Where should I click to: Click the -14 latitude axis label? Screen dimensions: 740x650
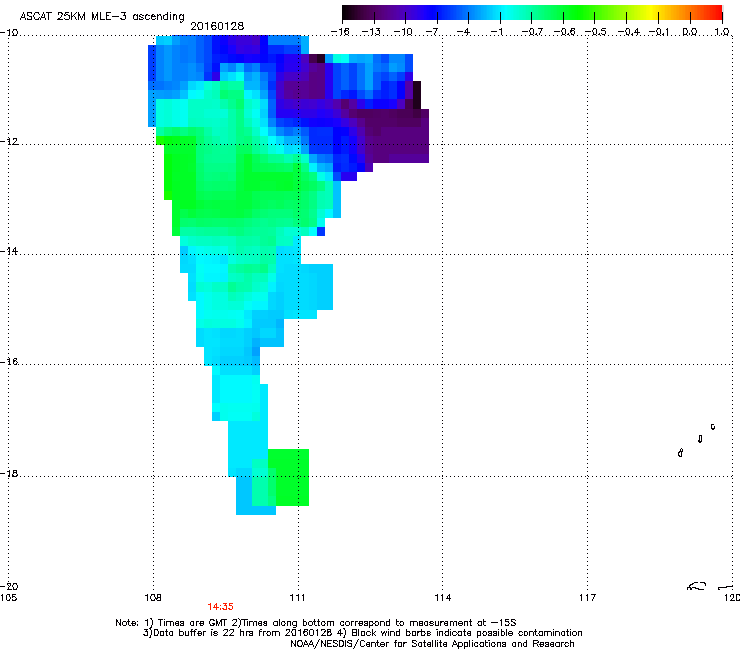point(9,251)
